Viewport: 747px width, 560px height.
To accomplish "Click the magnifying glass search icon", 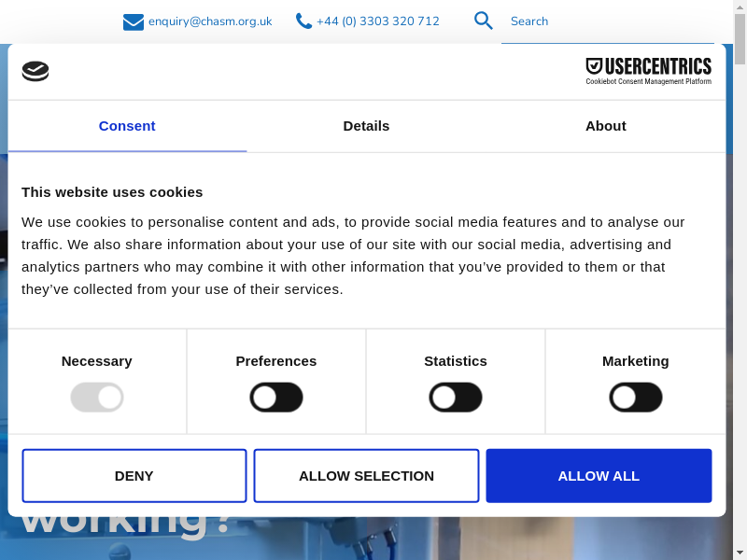I will [483, 21].
